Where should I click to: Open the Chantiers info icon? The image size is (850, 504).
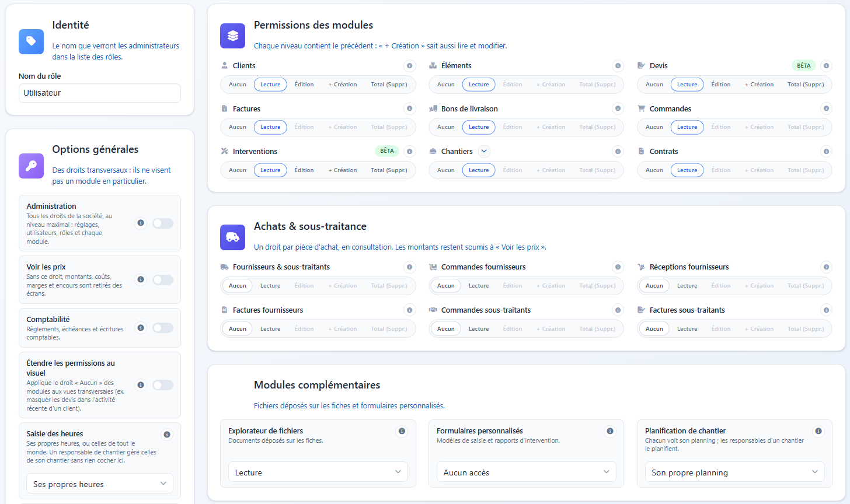(618, 152)
